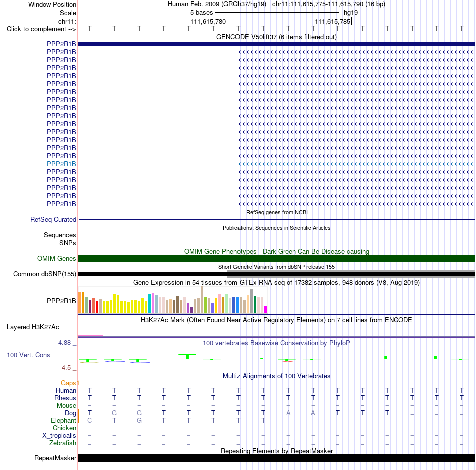Viewport: 476px width, 470px height.
Task: Open the "Repeating Elements by RepeatMasker" title
Action: 277,451
